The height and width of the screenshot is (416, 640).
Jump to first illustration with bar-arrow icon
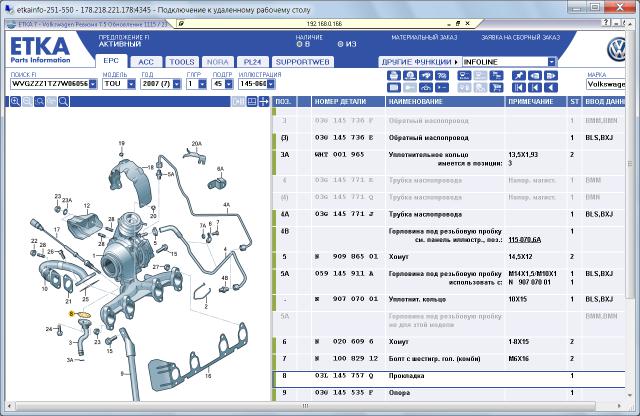click(519, 87)
